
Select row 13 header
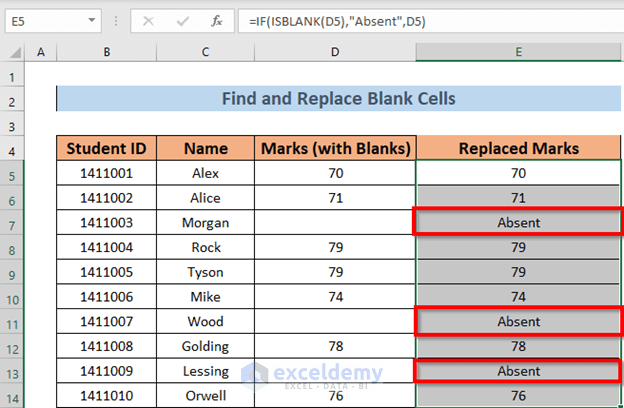(x=12, y=371)
